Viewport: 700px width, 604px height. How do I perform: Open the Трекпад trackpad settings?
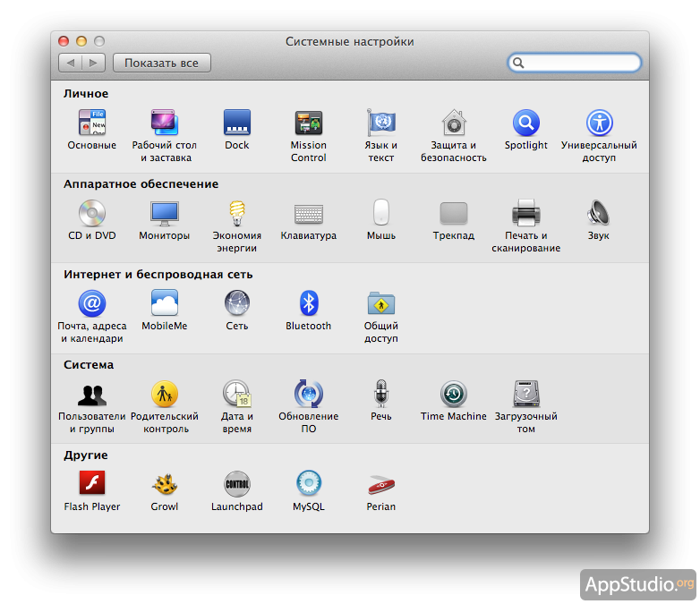(453, 214)
